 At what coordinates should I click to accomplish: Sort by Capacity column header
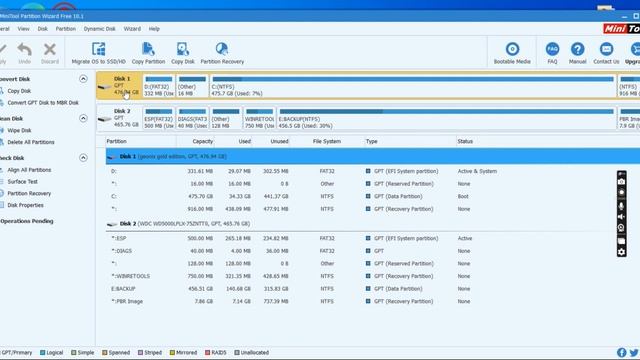click(202, 141)
